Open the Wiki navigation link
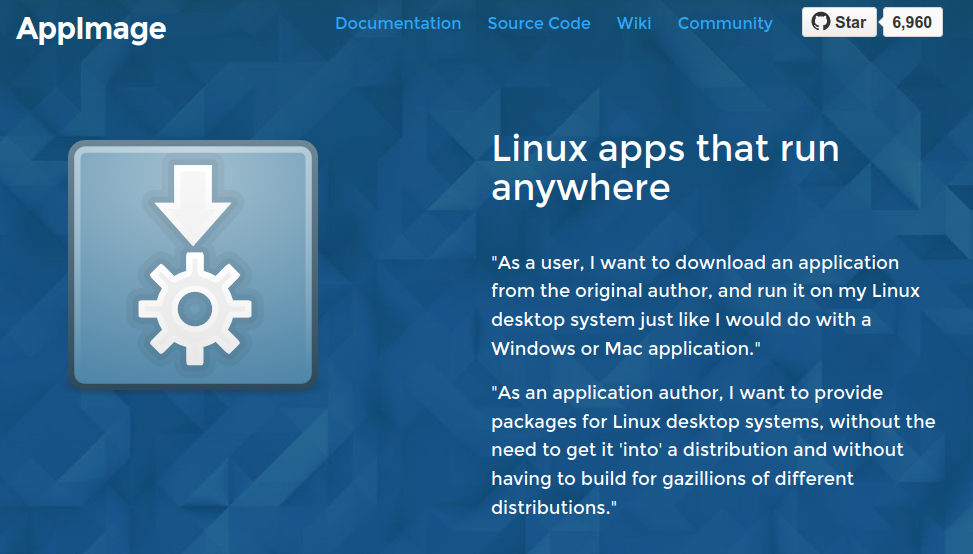Screen dimensions: 973x554 tap(634, 24)
